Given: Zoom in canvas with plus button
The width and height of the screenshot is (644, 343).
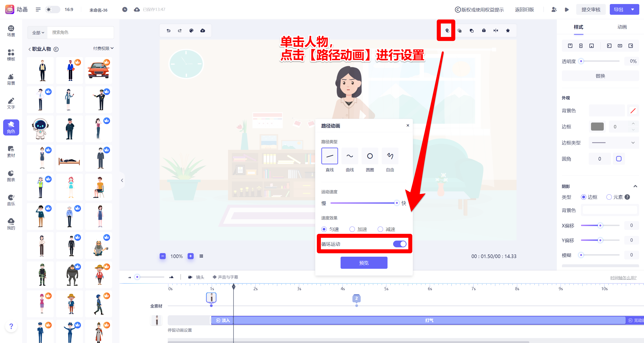Looking at the screenshot, I should pos(191,256).
